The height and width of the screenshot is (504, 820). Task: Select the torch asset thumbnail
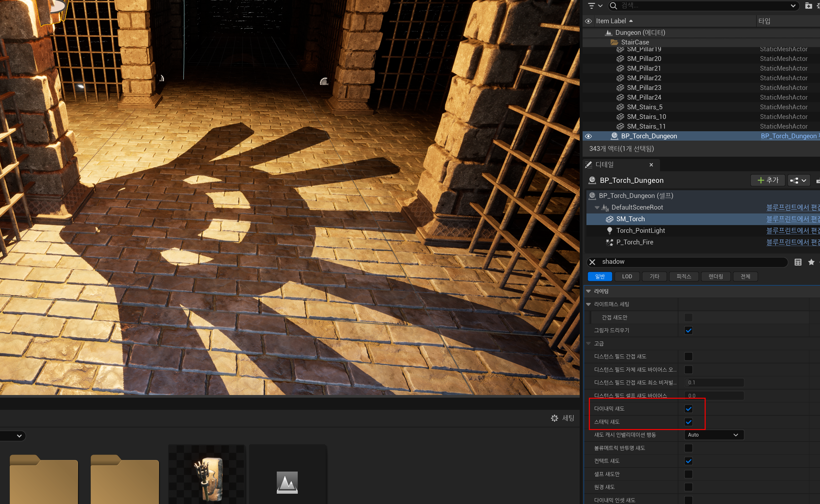[207, 477]
